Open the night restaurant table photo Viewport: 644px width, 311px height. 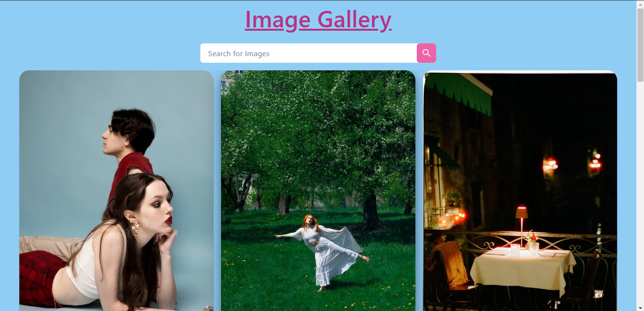(520, 192)
